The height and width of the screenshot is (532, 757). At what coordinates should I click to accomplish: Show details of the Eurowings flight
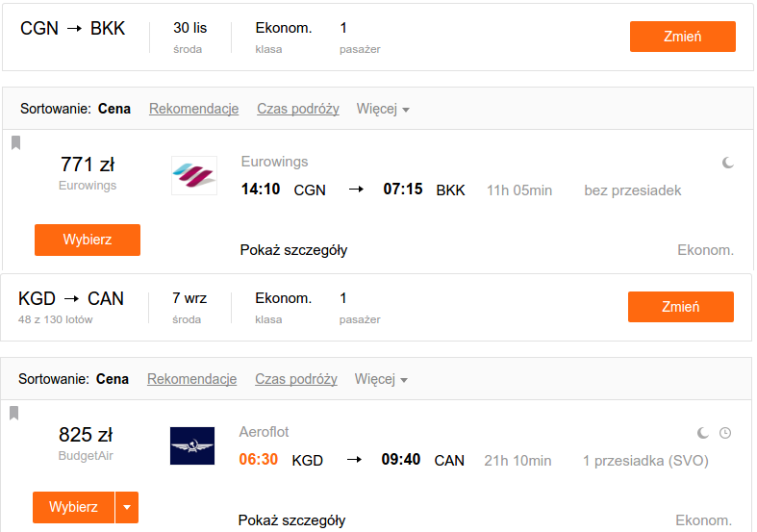(x=293, y=250)
